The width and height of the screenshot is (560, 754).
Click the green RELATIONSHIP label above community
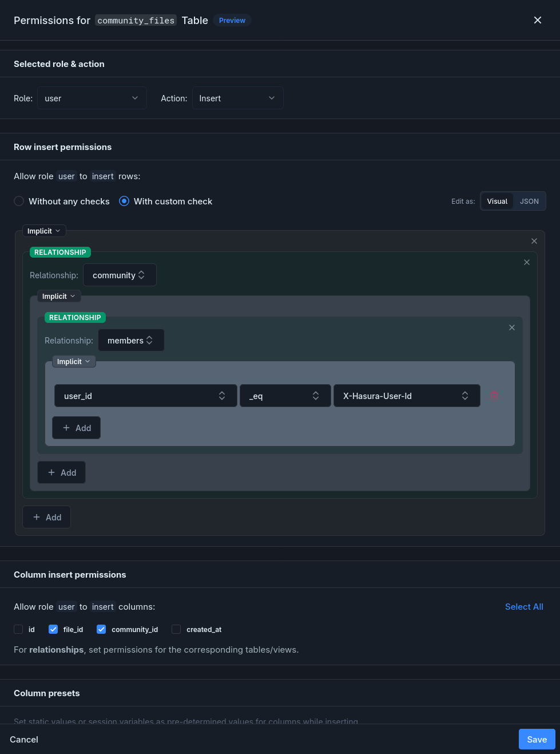pos(60,252)
